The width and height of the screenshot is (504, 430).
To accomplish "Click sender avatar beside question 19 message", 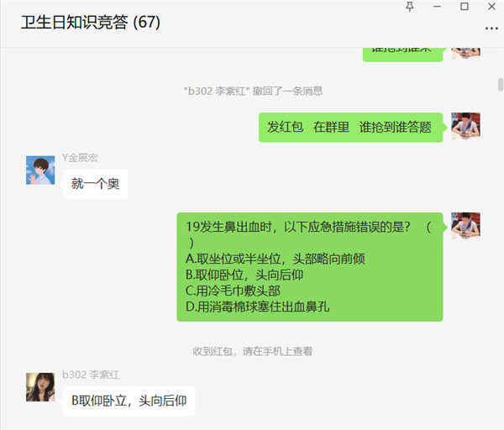I will click(x=465, y=226).
